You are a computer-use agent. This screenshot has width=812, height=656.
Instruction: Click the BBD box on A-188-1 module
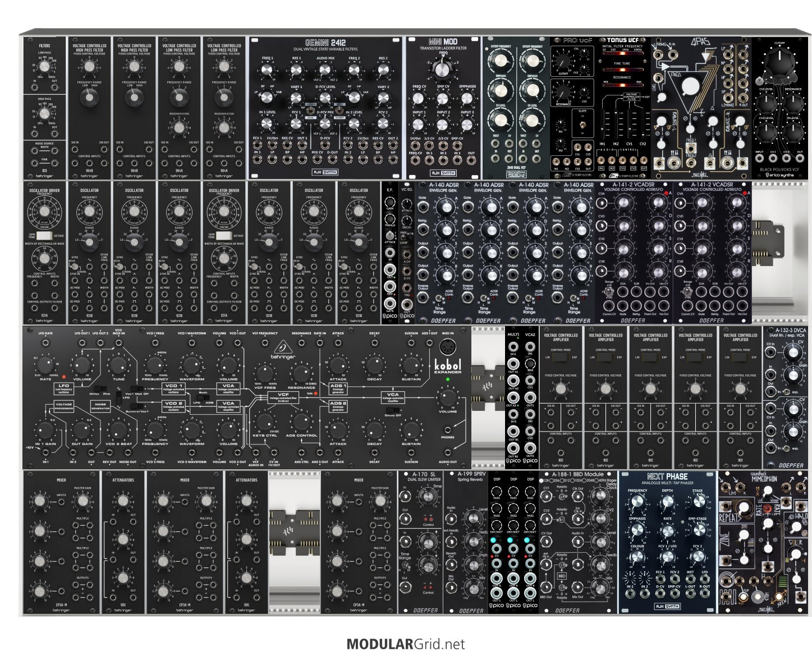(562, 576)
